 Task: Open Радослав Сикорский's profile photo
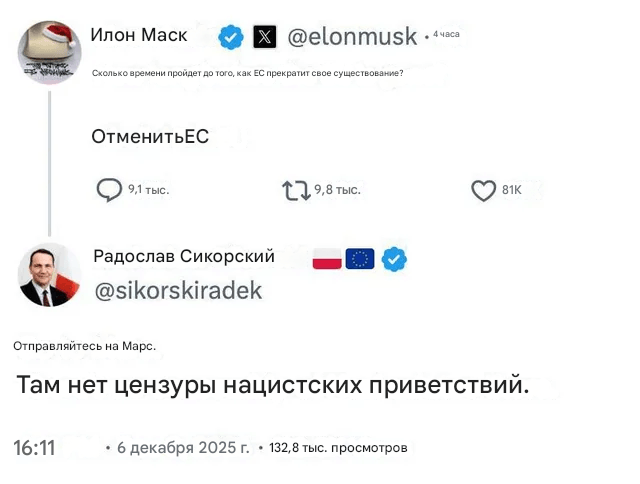[x=49, y=274]
